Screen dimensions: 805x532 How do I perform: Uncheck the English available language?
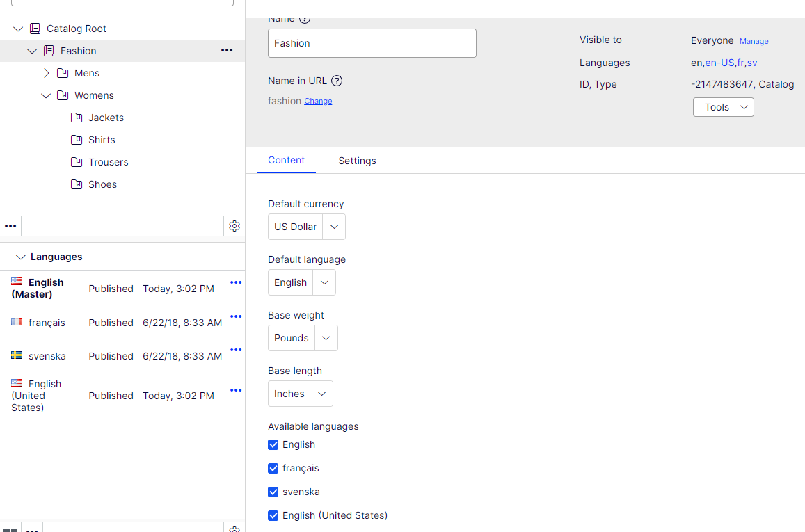pos(273,445)
